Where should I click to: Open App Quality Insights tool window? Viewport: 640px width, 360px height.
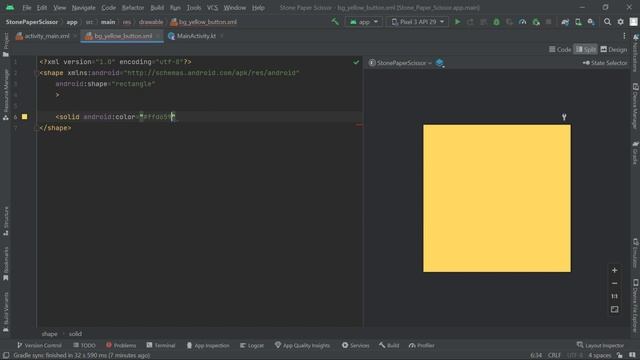pos(302,345)
